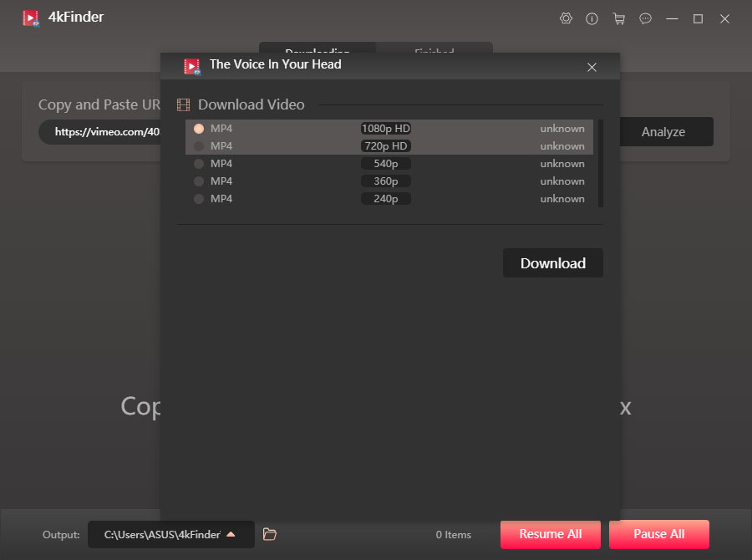This screenshot has width=752, height=560.
Task: Click the info icon in the title bar
Action: tap(592, 18)
